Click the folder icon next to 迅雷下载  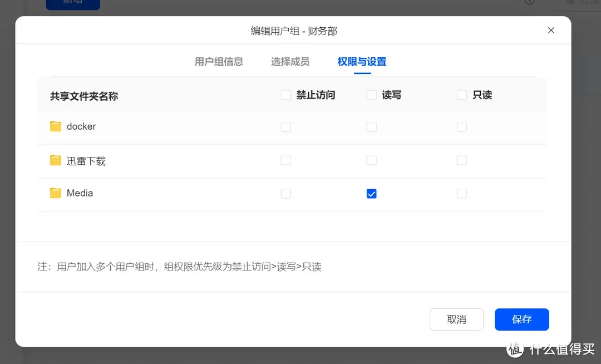(55, 160)
